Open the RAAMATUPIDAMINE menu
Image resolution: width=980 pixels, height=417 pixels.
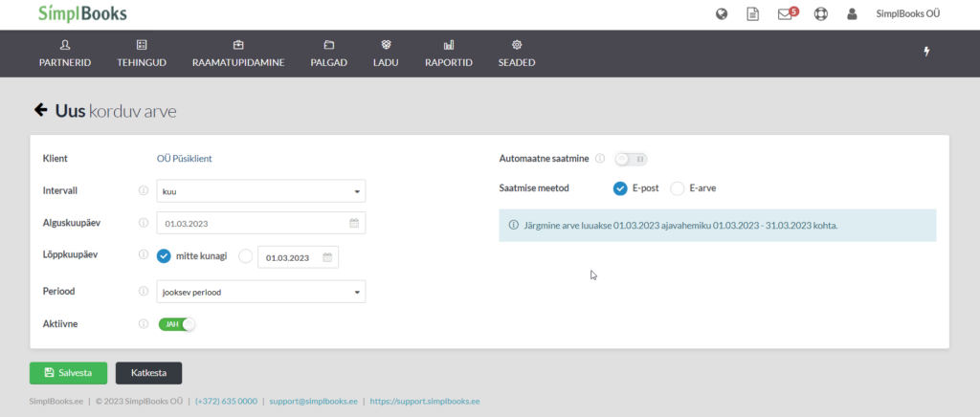click(238, 54)
